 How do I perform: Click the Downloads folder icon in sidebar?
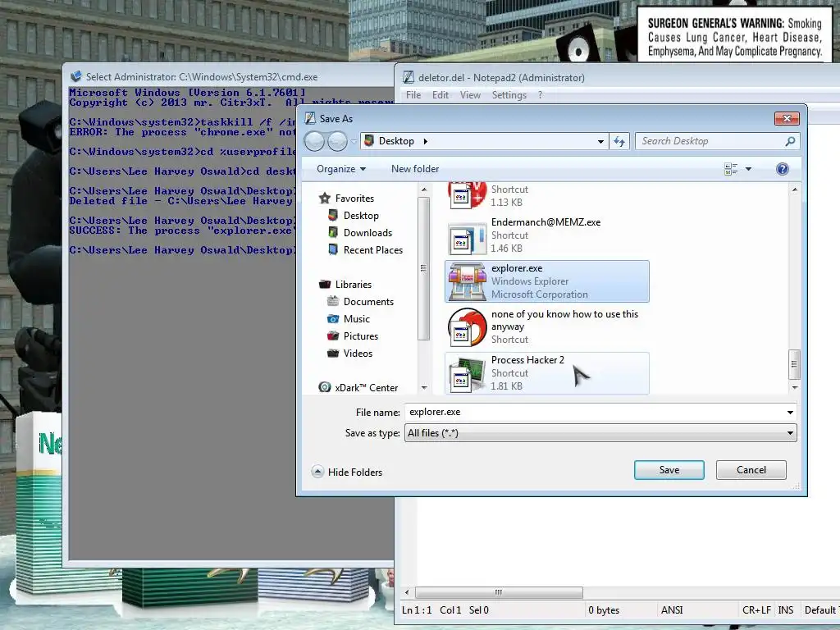(x=333, y=232)
